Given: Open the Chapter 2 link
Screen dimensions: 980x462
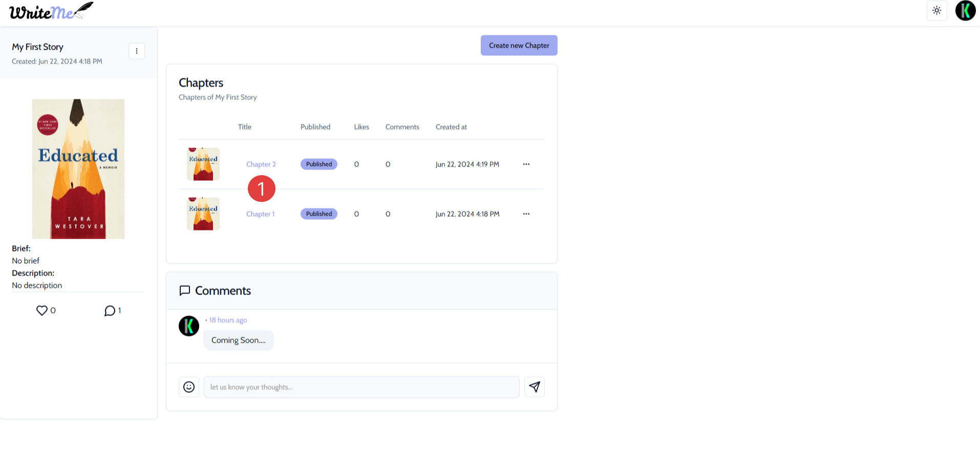Looking at the screenshot, I should [261, 164].
